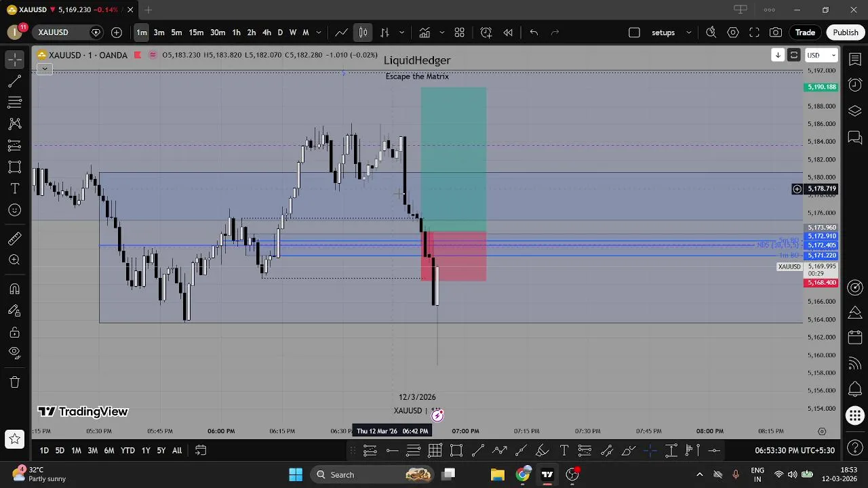Image resolution: width=868 pixels, height=488 pixels.
Task: Start bar Replay with rewind icon
Action: point(508,33)
